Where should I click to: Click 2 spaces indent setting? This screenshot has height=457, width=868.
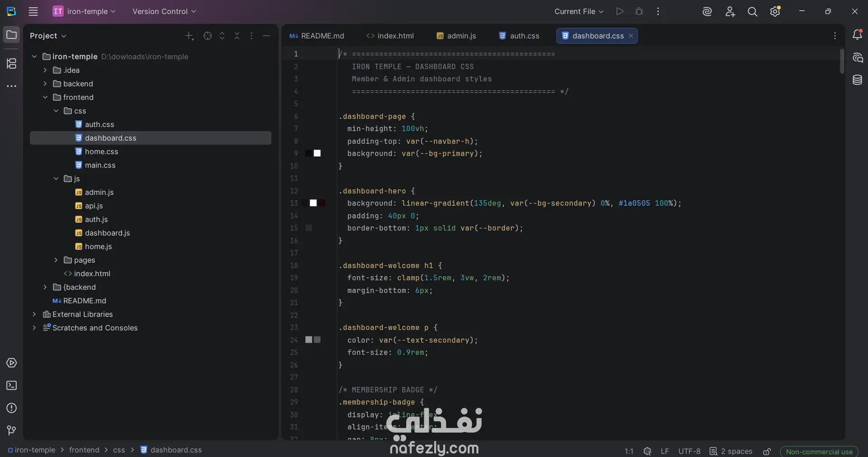coord(731,451)
